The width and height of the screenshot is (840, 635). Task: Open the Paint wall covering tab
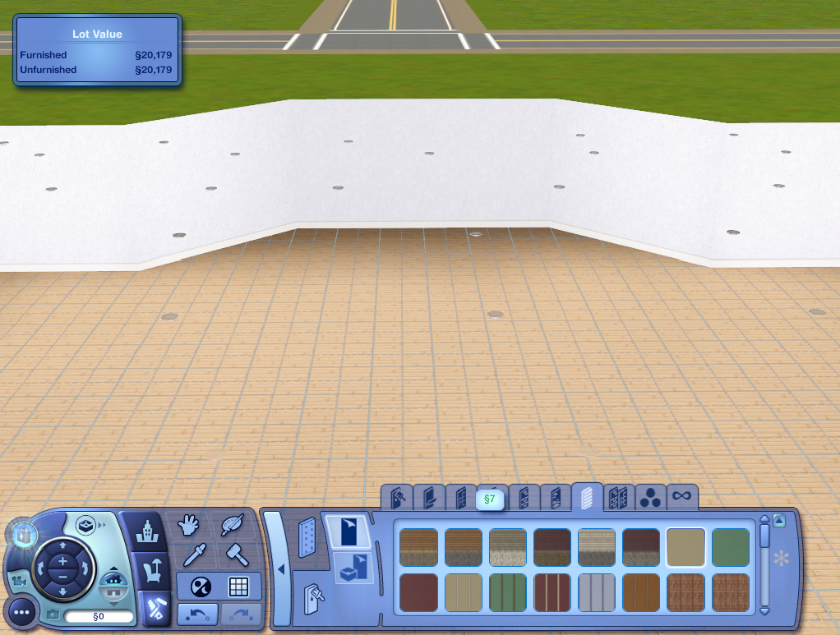pos(398,498)
